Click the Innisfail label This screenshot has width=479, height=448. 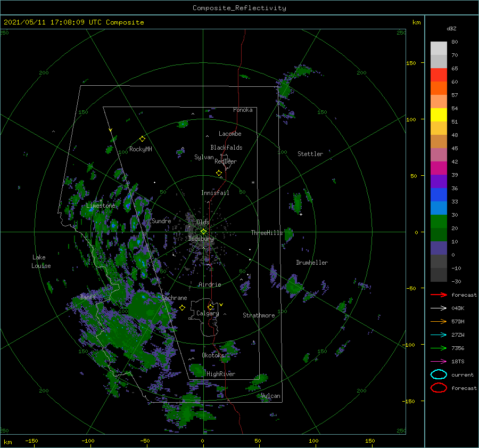(215, 193)
